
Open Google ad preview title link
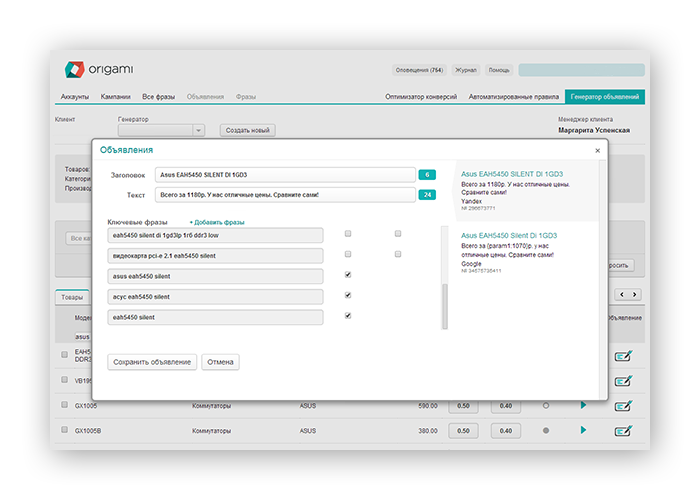(509, 235)
